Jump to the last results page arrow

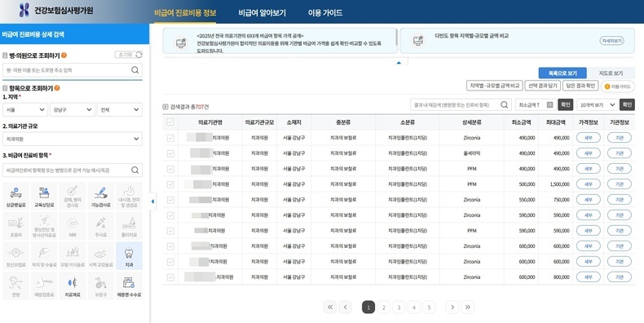point(467,307)
